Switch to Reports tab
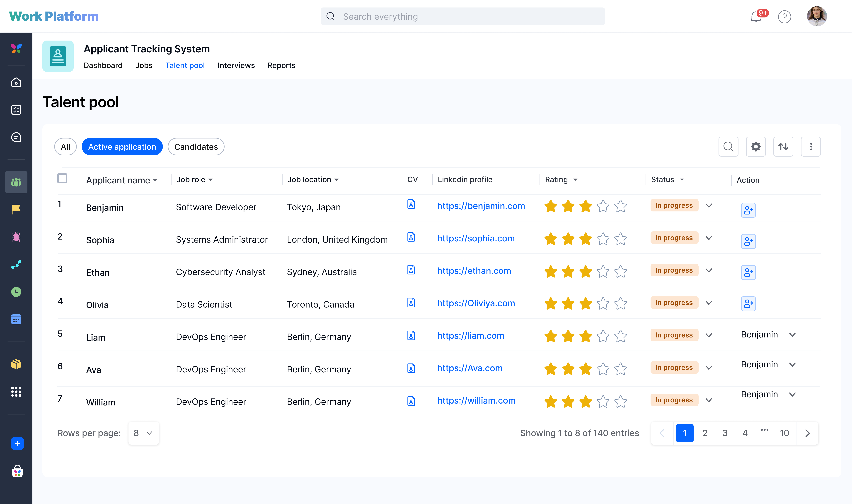 click(281, 65)
